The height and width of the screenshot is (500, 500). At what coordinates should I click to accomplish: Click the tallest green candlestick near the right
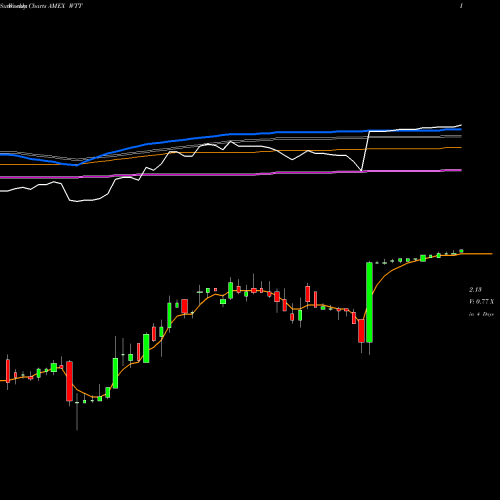click(369, 302)
